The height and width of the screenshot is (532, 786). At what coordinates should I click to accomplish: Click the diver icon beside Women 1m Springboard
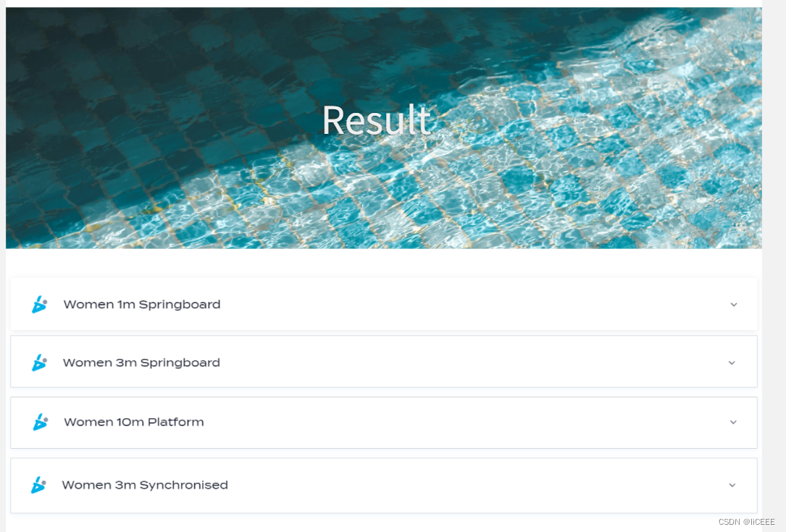[x=40, y=305]
